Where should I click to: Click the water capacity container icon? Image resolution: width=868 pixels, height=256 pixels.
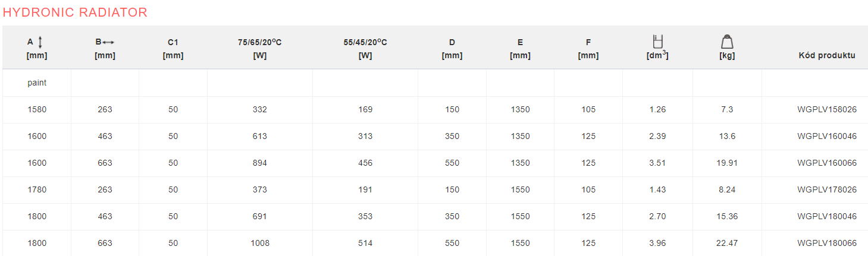(657, 42)
